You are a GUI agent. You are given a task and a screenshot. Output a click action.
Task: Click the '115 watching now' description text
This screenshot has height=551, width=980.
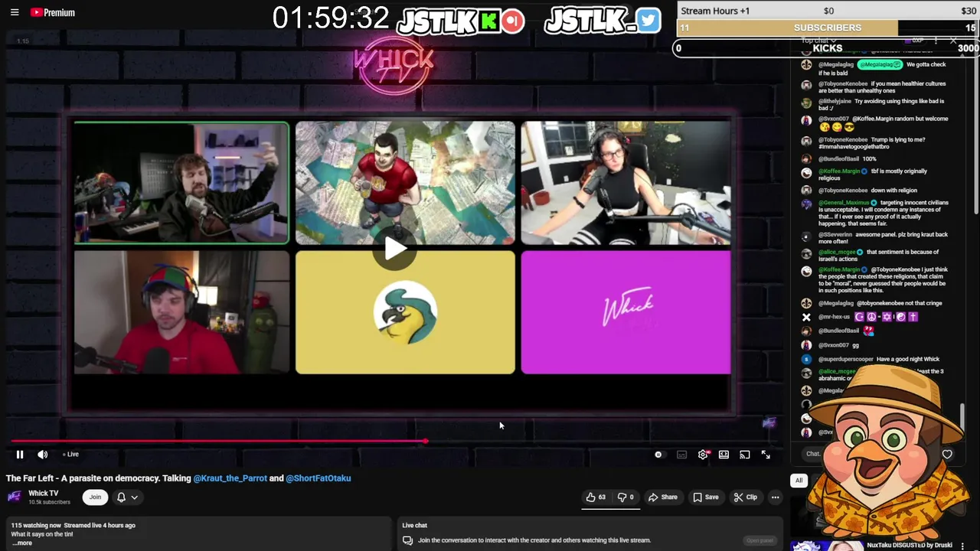point(36,526)
